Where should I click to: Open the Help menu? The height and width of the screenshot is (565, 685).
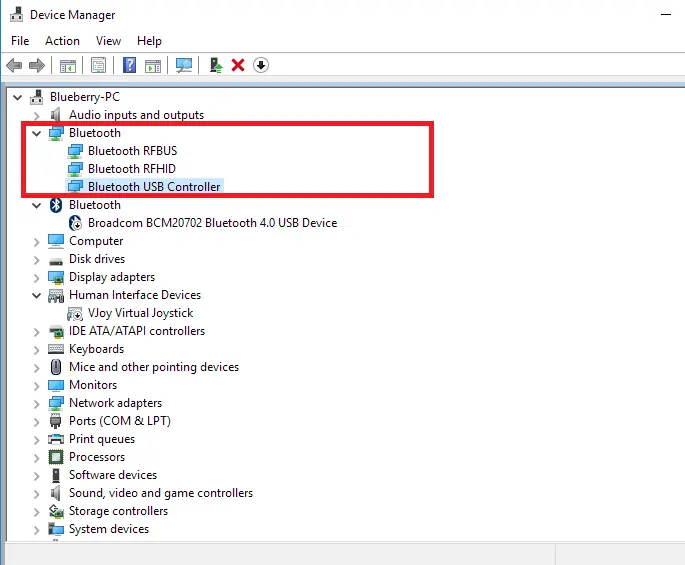point(149,41)
